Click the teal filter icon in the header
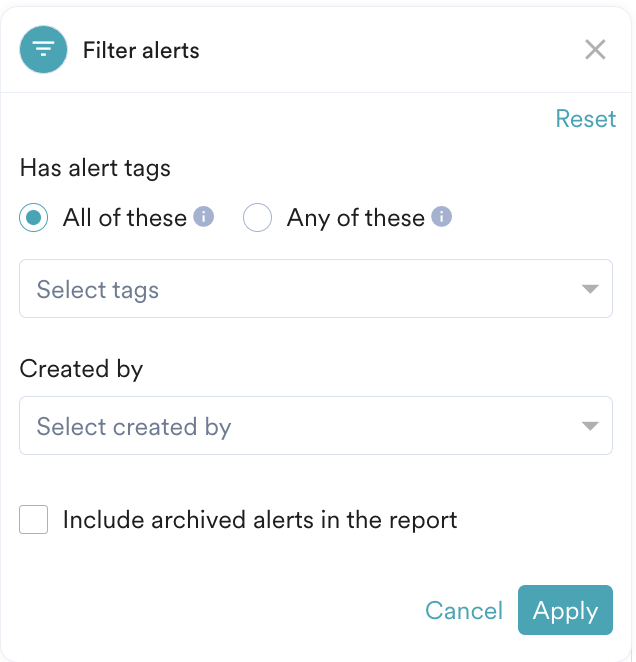The width and height of the screenshot is (636, 662). pyautogui.click(x=43, y=50)
